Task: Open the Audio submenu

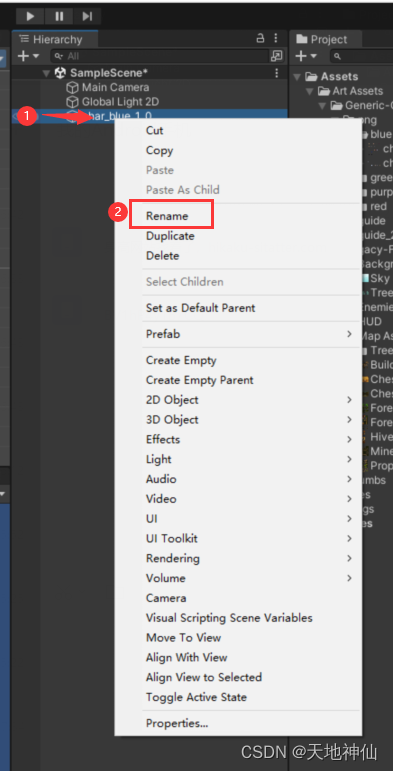Action: 238,479
